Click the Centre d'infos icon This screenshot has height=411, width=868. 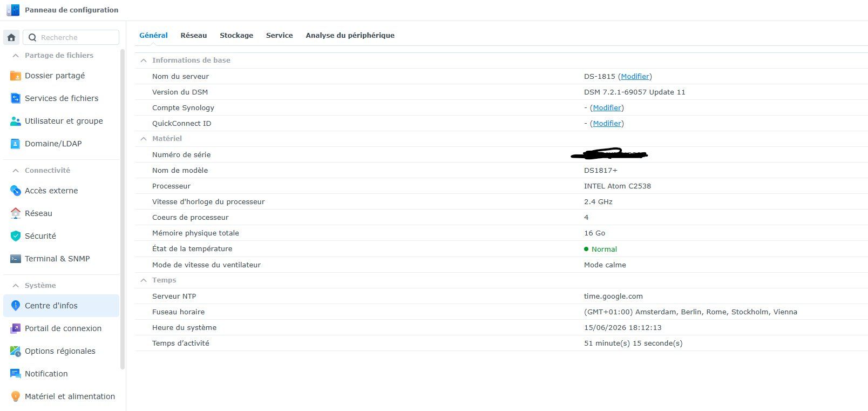(16, 306)
